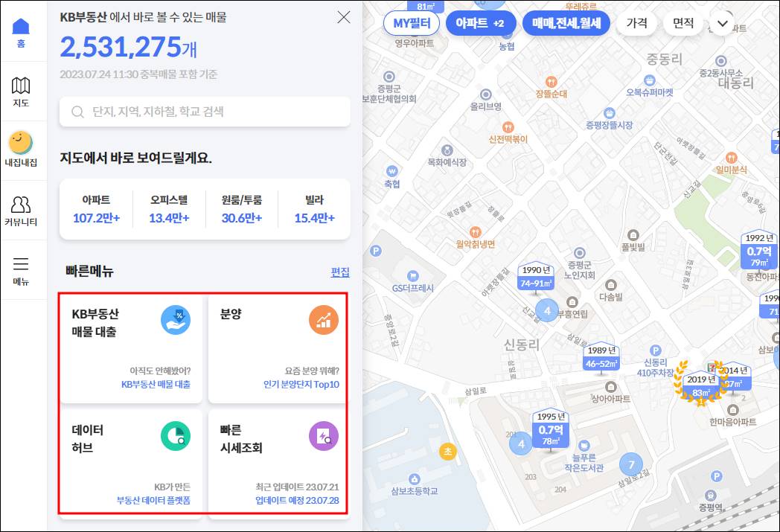Select 오피스텔 13.4만+ listing category
Screen dimensions: 780x532
tap(169, 209)
